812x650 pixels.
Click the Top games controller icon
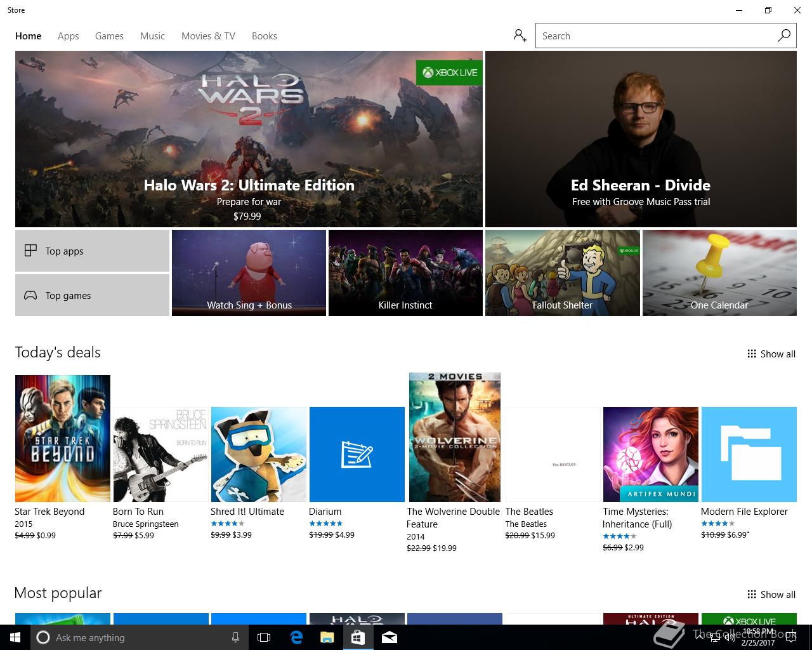pos(30,295)
